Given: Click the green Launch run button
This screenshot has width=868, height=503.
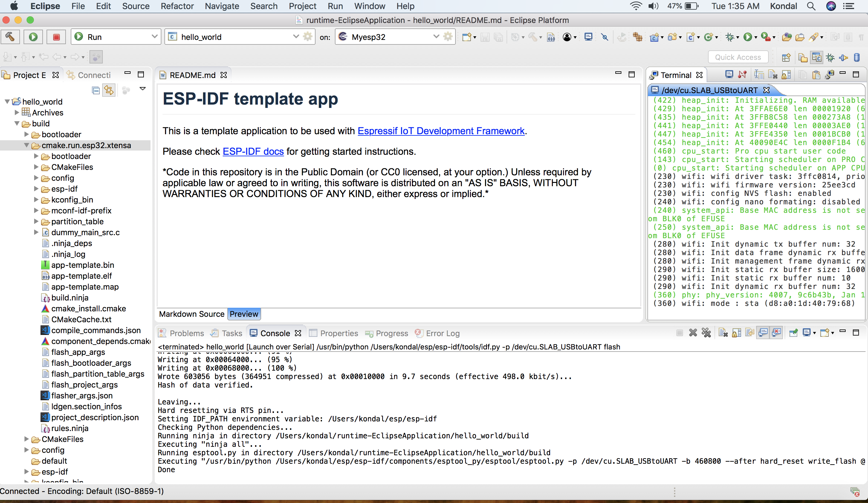Looking at the screenshot, I should coord(33,37).
